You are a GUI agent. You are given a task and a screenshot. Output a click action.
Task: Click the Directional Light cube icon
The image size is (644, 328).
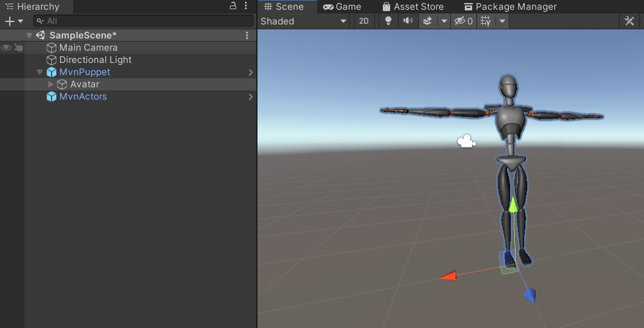(x=51, y=60)
